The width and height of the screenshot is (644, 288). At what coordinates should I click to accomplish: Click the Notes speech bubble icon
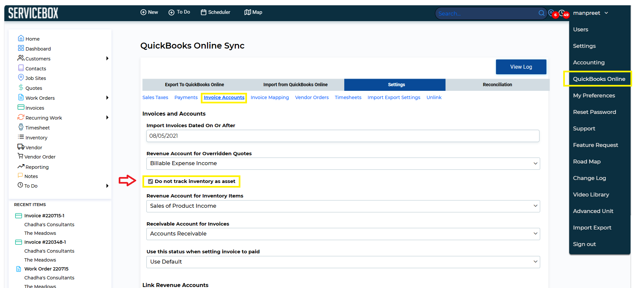pyautogui.click(x=20, y=175)
